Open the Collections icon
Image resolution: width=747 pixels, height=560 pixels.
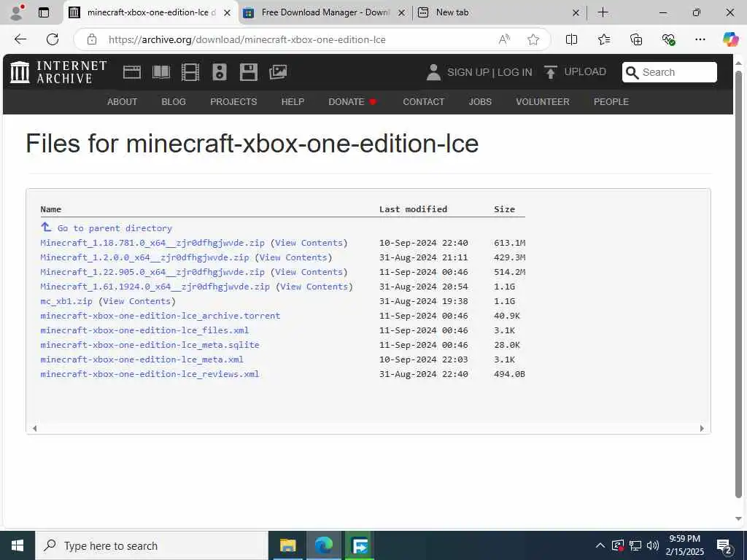click(x=636, y=39)
